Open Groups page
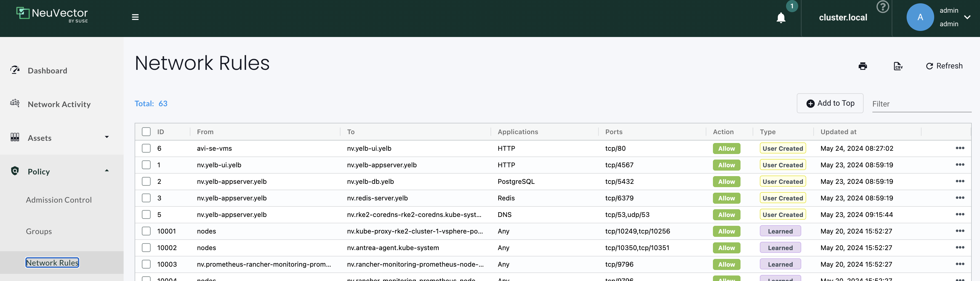The height and width of the screenshot is (281, 980). [39, 232]
